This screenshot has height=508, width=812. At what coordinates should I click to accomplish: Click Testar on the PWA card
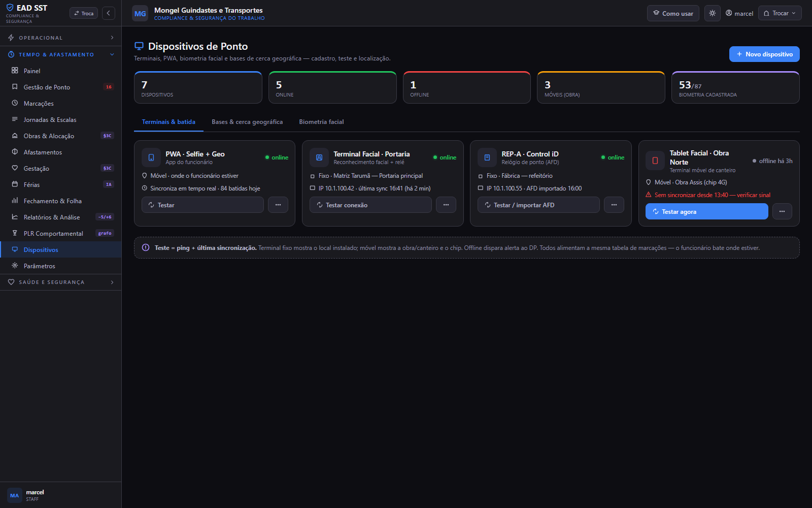(x=202, y=205)
